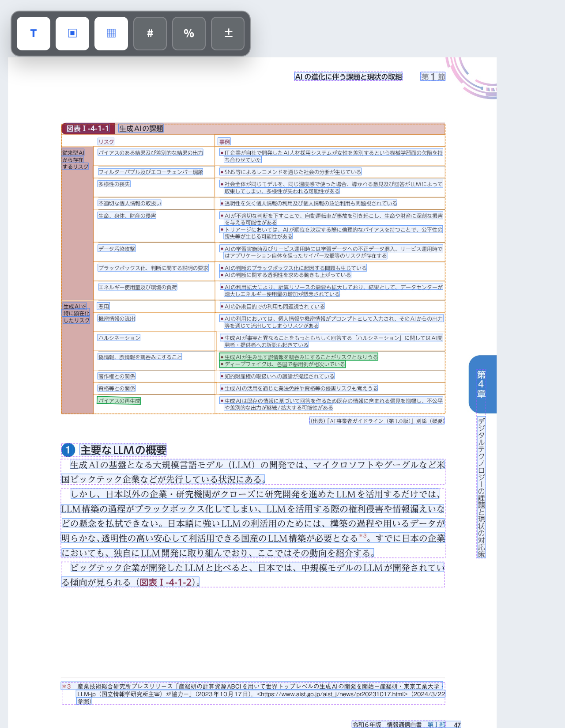The image size is (565, 728).
Task: Click the paragraph beginning '生成AIの基盤となる大規模言語モデル'
Action: (253, 472)
